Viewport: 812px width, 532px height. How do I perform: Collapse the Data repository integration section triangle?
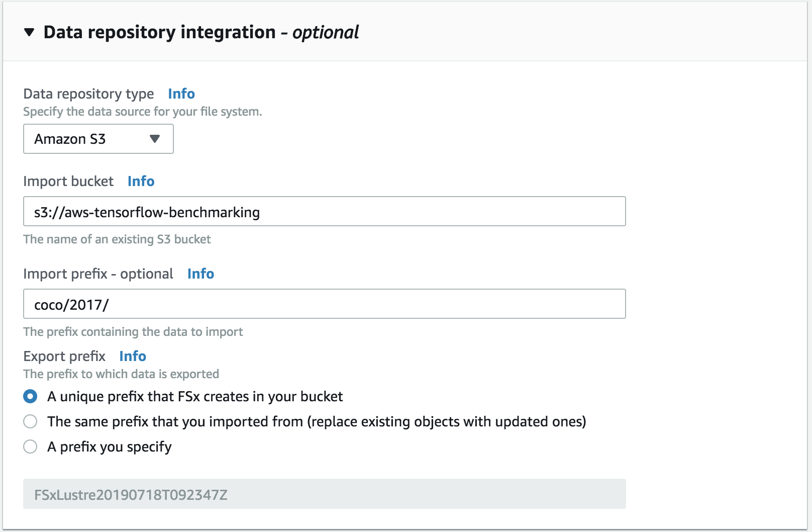[29, 33]
